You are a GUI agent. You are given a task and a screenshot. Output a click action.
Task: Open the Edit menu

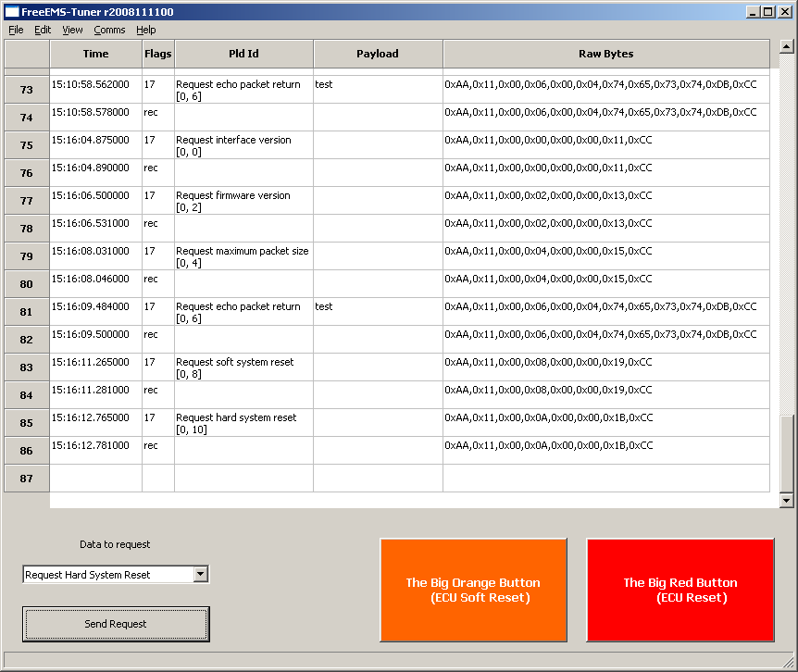43,30
